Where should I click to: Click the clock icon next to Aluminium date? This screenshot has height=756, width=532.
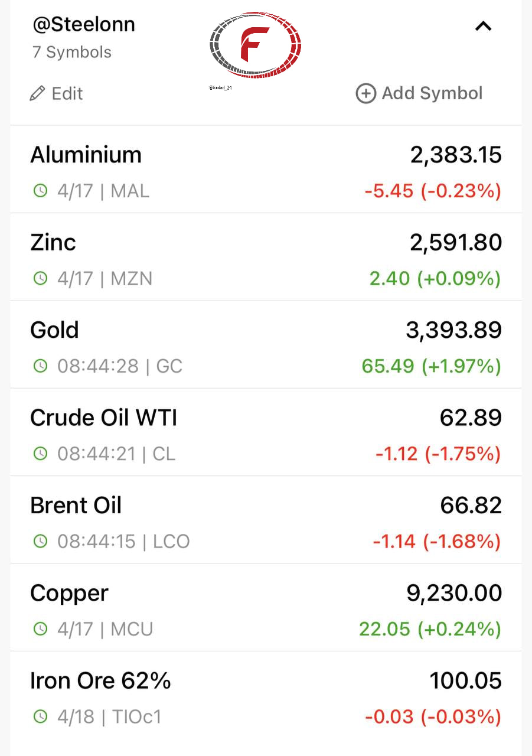click(x=40, y=191)
